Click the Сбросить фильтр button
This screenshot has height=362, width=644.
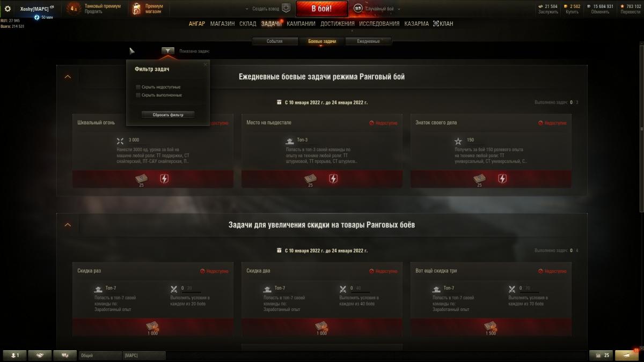tap(168, 115)
